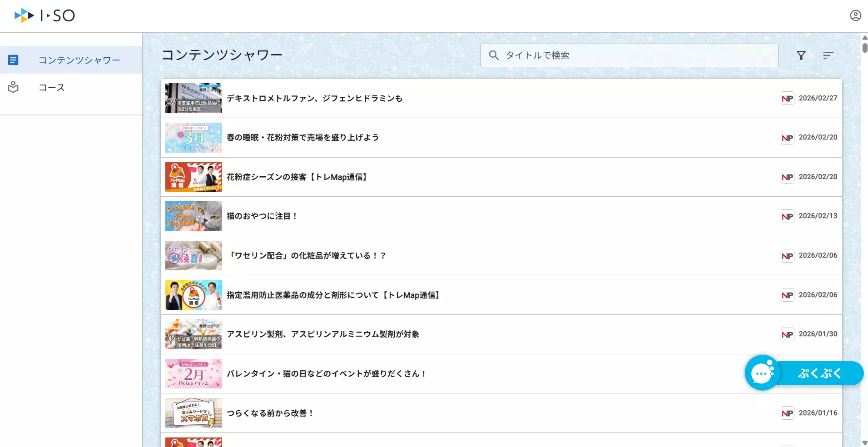
Task: Click the ワセリン配合 article thumbnail
Action: [x=193, y=255]
